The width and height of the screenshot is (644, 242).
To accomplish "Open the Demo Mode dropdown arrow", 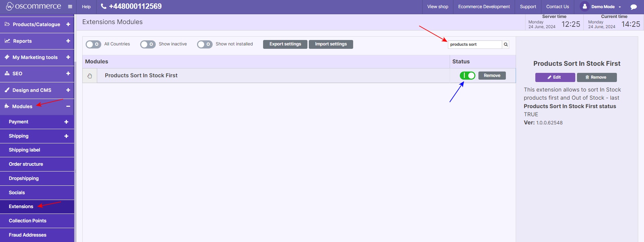I will click(x=620, y=7).
